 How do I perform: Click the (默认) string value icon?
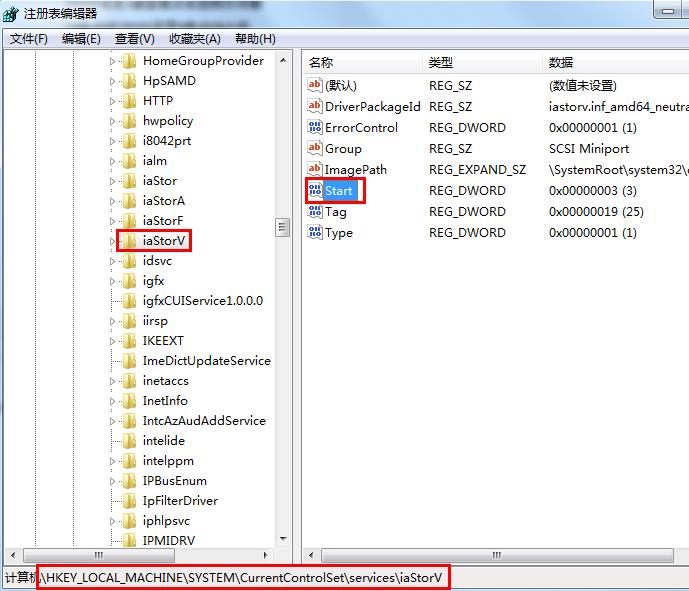pyautogui.click(x=315, y=85)
